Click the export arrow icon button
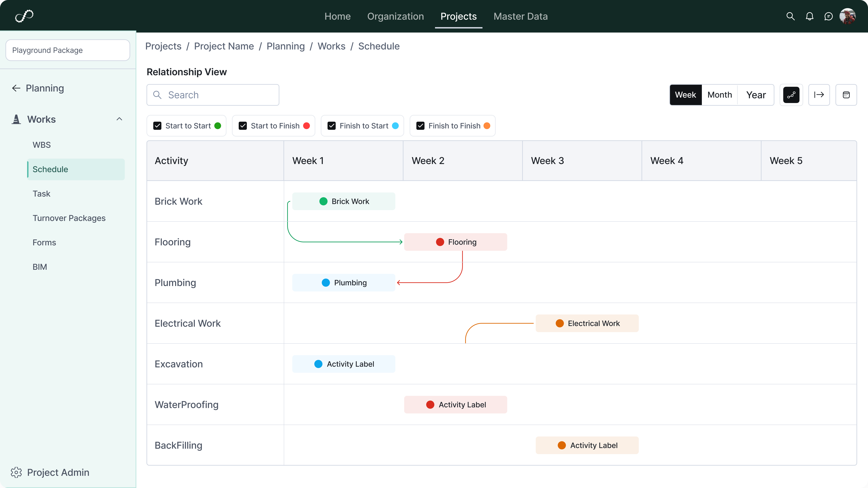Screen dimensions: 868x488 click(819, 95)
